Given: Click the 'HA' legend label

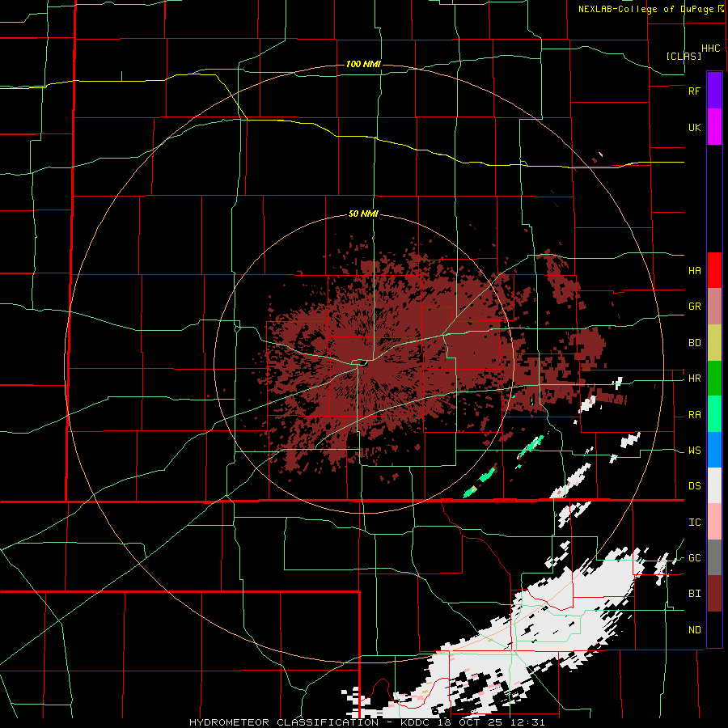Looking at the screenshot, I should 695,271.
